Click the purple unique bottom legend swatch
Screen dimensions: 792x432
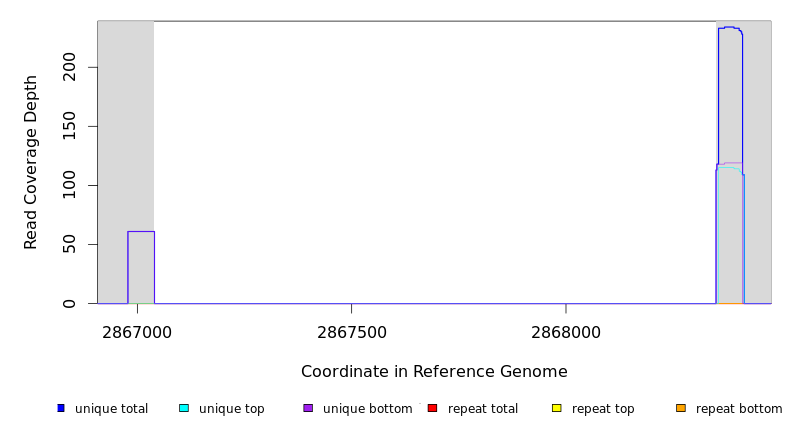(x=308, y=408)
